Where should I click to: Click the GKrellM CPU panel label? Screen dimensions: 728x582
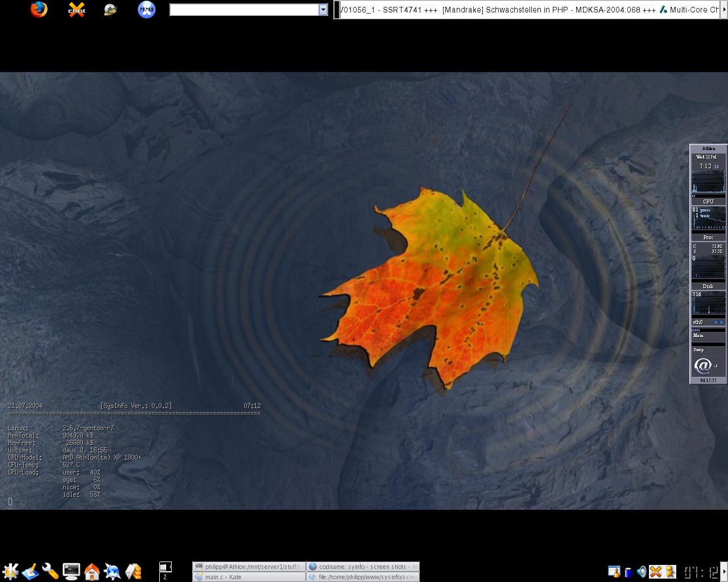coord(708,201)
